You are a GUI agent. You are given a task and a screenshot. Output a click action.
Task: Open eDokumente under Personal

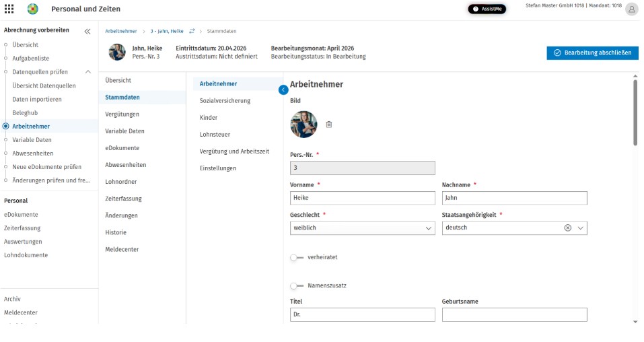21,215
